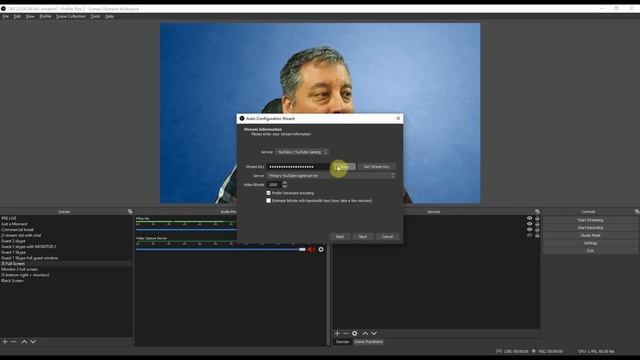This screenshot has width=640, height=360.
Task: Click Show to reveal the stream key
Action: tap(344, 167)
